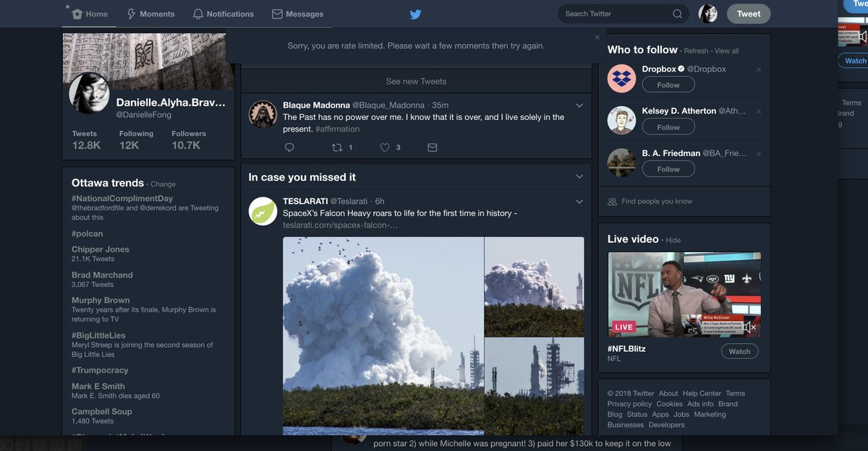Watch the #NFLBlitz stream
The image size is (868, 451).
(739, 351)
